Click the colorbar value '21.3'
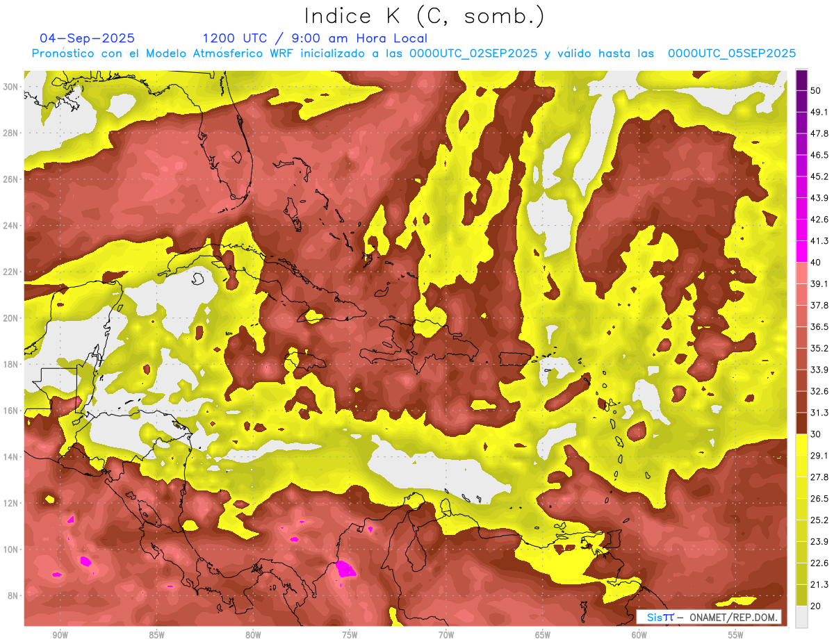 pyautogui.click(x=819, y=584)
